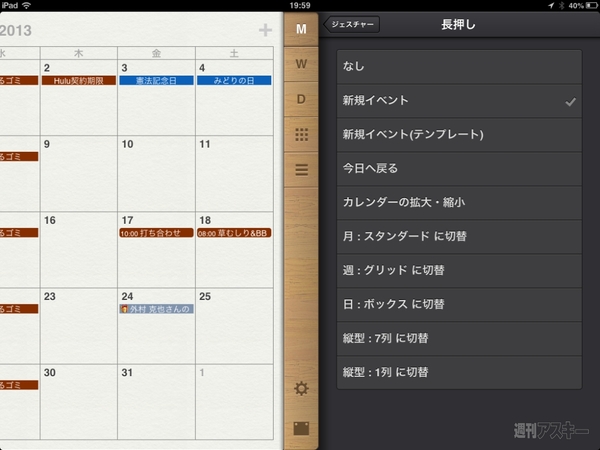Select 月:スタンダード に切替

click(459, 236)
